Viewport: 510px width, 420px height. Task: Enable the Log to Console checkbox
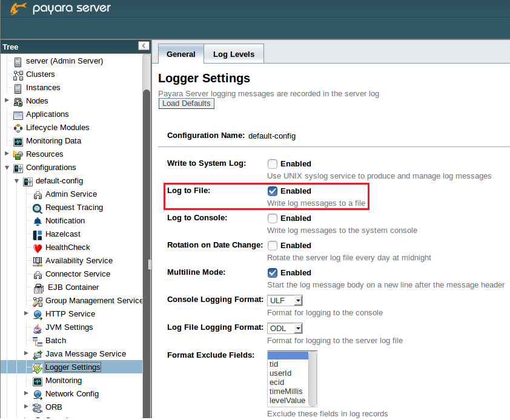coord(272,218)
